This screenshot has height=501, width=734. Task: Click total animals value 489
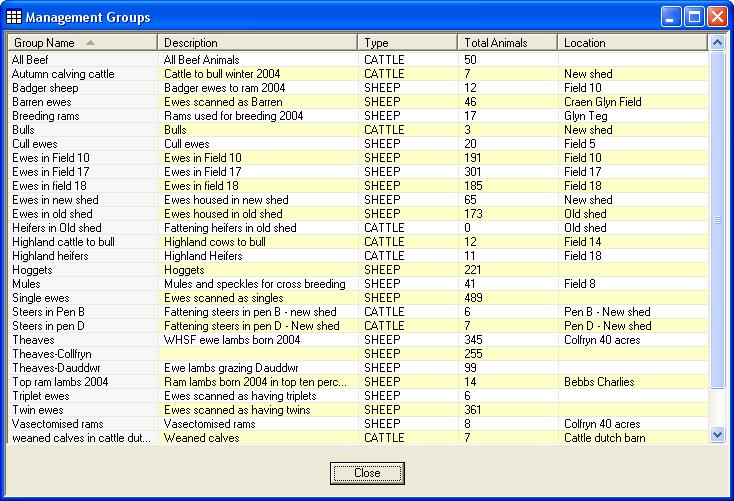[x=473, y=298]
